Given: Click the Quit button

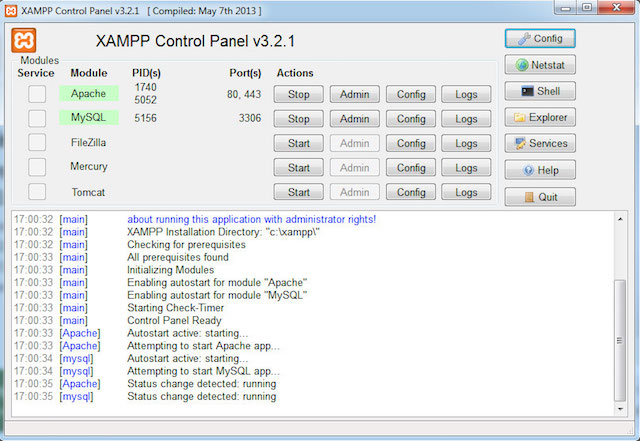Looking at the screenshot, I should coord(540,197).
